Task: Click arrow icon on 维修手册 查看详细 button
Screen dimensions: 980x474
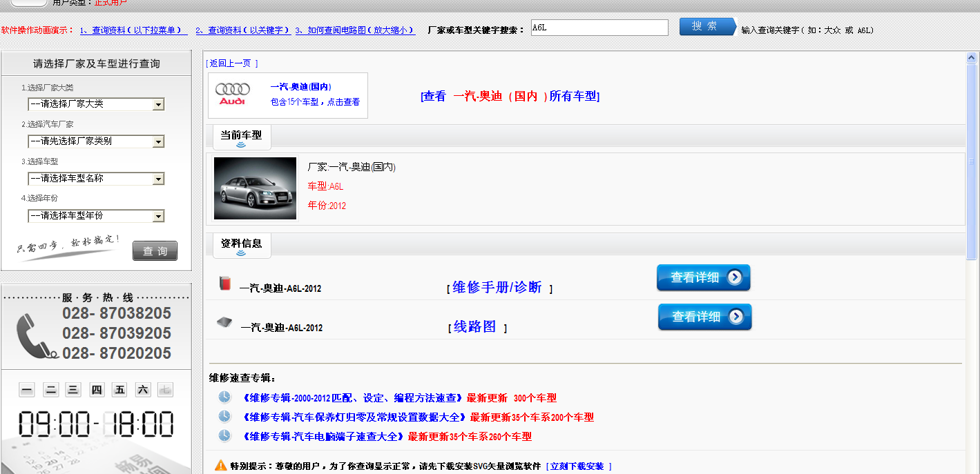Action: pyautogui.click(x=735, y=277)
